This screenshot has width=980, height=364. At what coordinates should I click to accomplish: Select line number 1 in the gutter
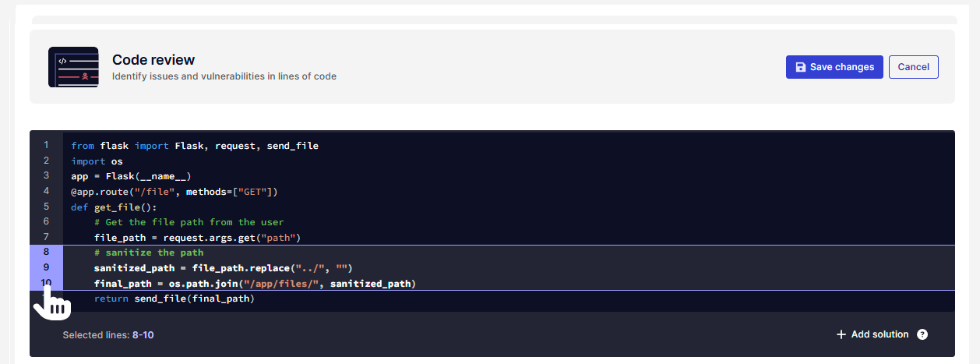pos(46,145)
